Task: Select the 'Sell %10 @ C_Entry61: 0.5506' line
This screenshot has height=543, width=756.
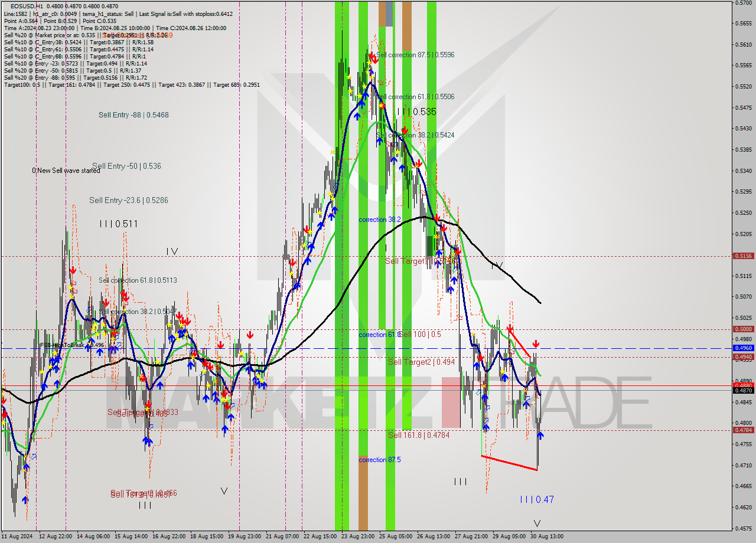Action: pos(79,49)
